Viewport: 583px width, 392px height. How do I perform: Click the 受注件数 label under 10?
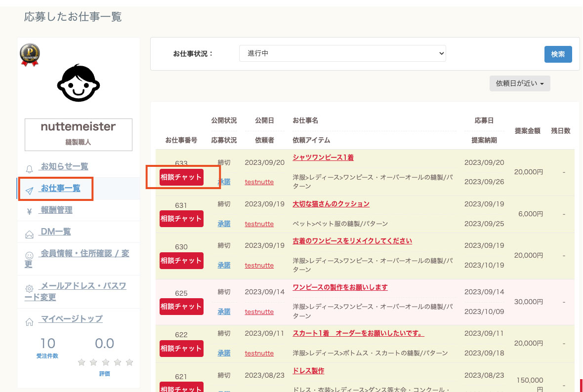pyautogui.click(x=47, y=356)
